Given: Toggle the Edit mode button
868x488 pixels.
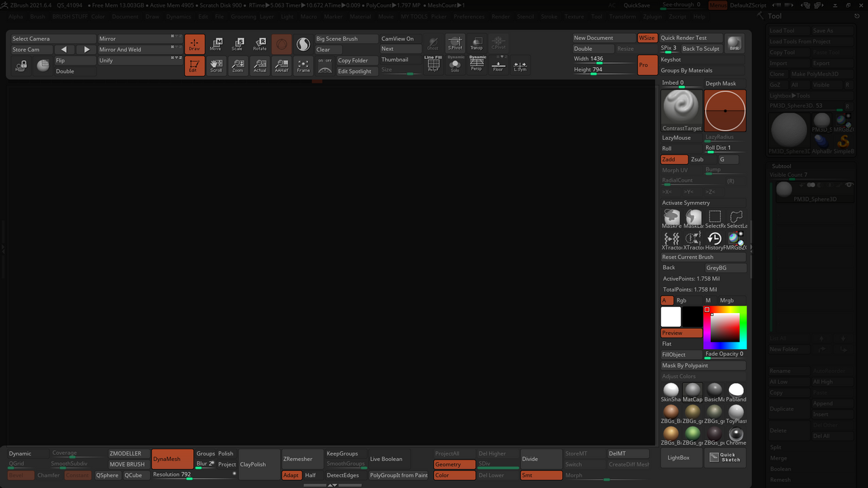Looking at the screenshot, I should tap(195, 66).
